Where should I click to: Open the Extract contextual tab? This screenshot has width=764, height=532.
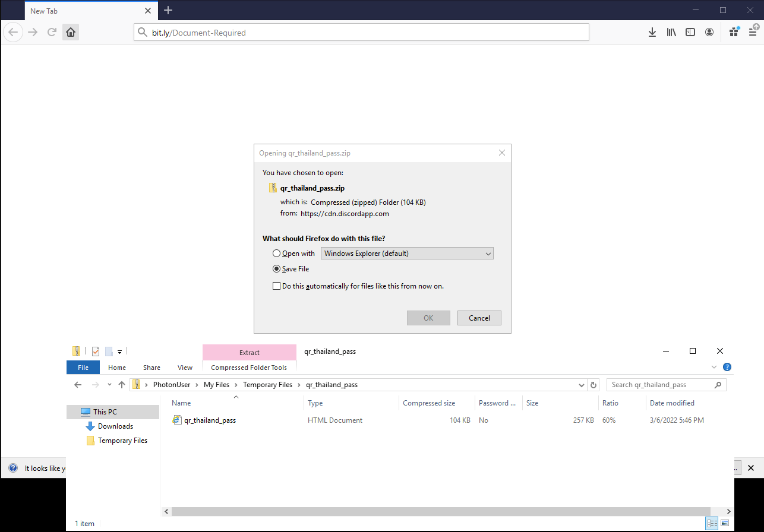click(x=250, y=352)
